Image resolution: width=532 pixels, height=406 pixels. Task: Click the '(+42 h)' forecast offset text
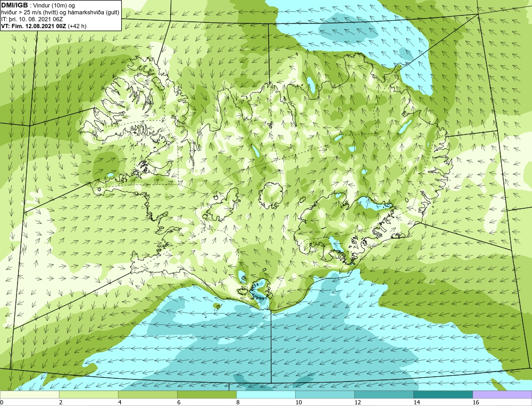pyautogui.click(x=77, y=26)
